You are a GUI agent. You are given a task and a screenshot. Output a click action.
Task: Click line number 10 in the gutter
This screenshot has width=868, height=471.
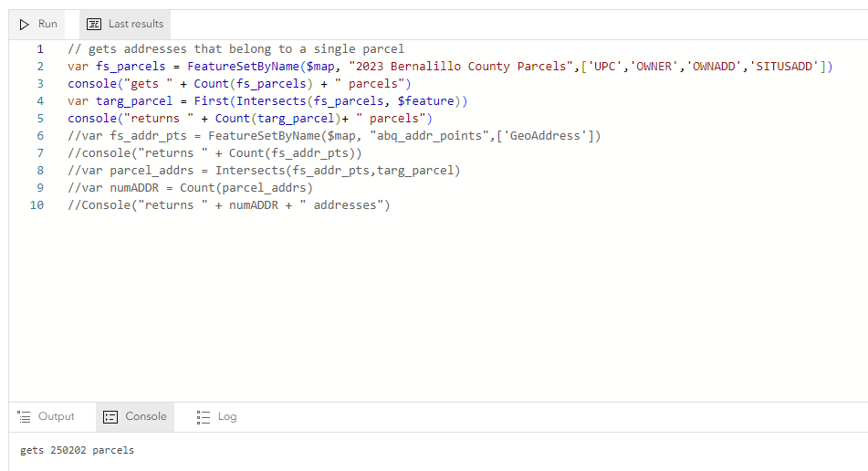[x=37, y=205]
